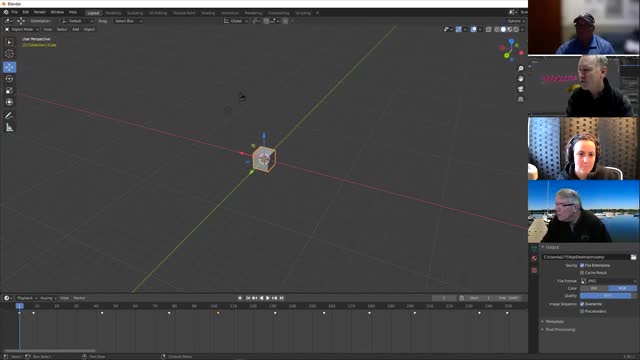Click the navigation gizmo red X axis
640x360 pixels.
521,53
